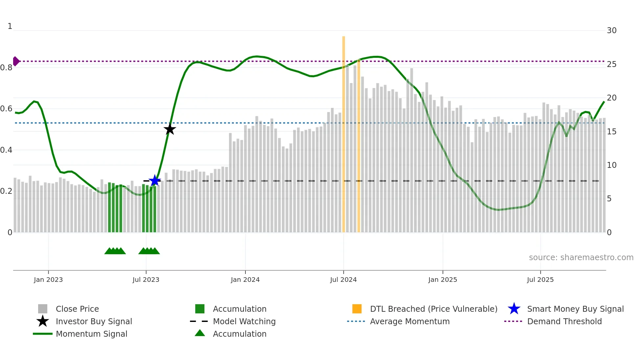Click the second green accumulation triangle cluster
The height and width of the screenshot is (362, 644).
[149, 251]
